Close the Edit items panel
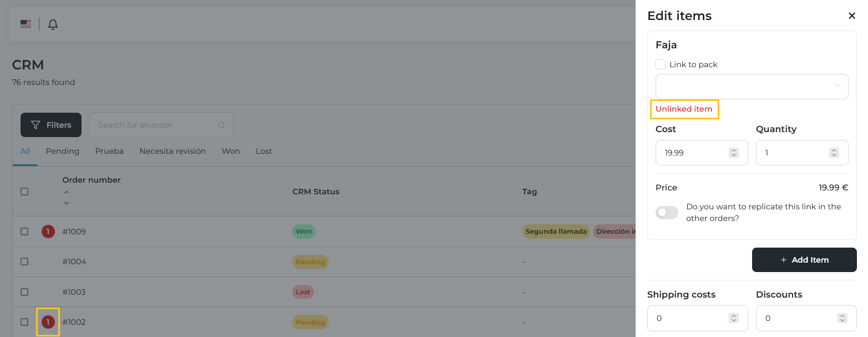 [852, 16]
